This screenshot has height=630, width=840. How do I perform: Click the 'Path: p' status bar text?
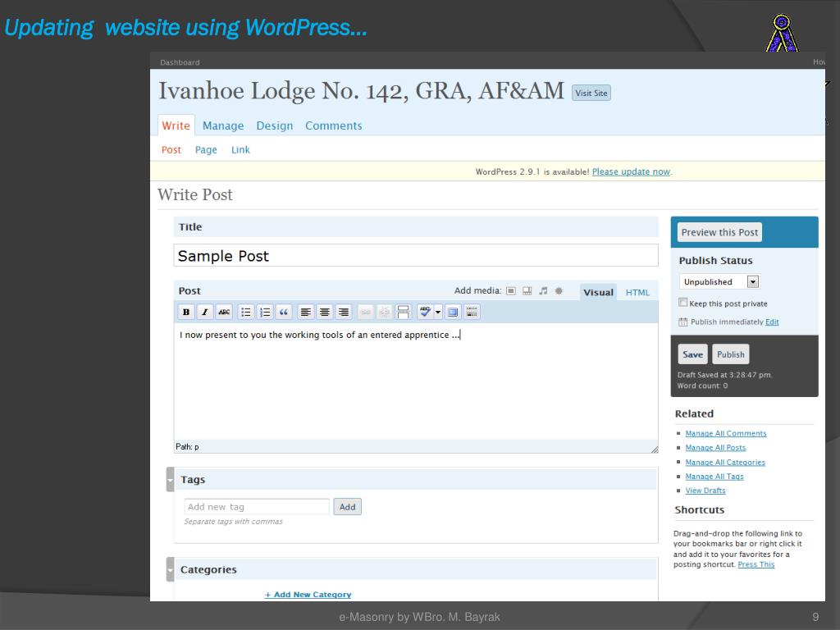click(187, 447)
